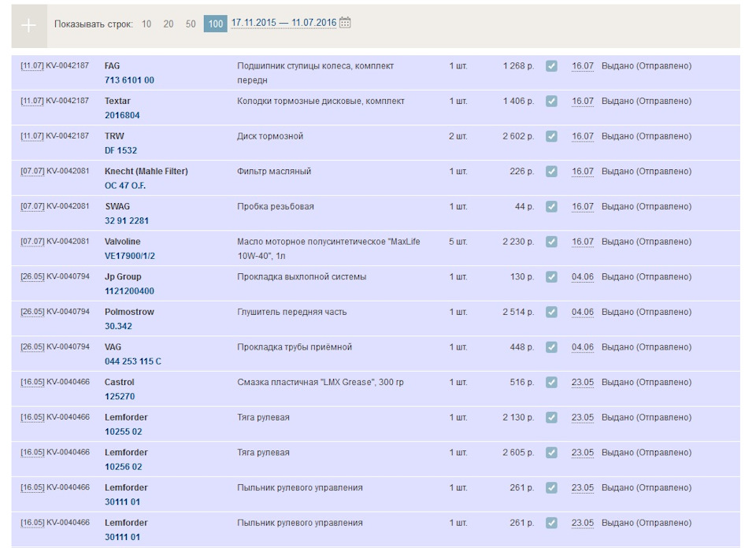The width and height of the screenshot is (756, 548).
Task: Select brand name 'Castrol'
Action: tap(119, 383)
